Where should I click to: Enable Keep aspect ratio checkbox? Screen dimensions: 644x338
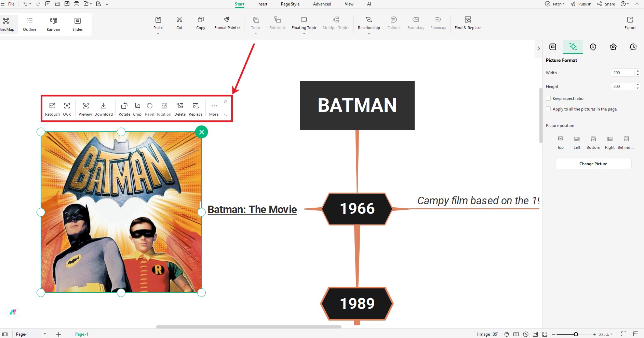click(x=548, y=99)
